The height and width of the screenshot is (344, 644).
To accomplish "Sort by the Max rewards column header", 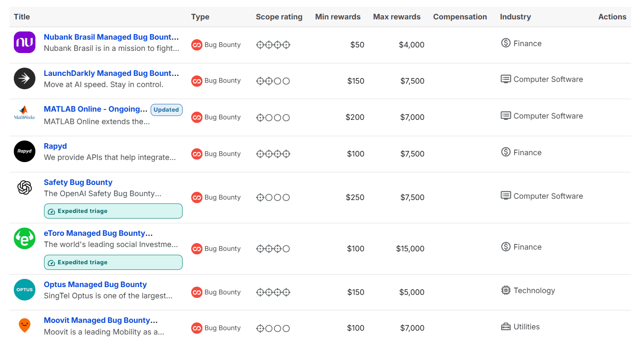I will [397, 17].
